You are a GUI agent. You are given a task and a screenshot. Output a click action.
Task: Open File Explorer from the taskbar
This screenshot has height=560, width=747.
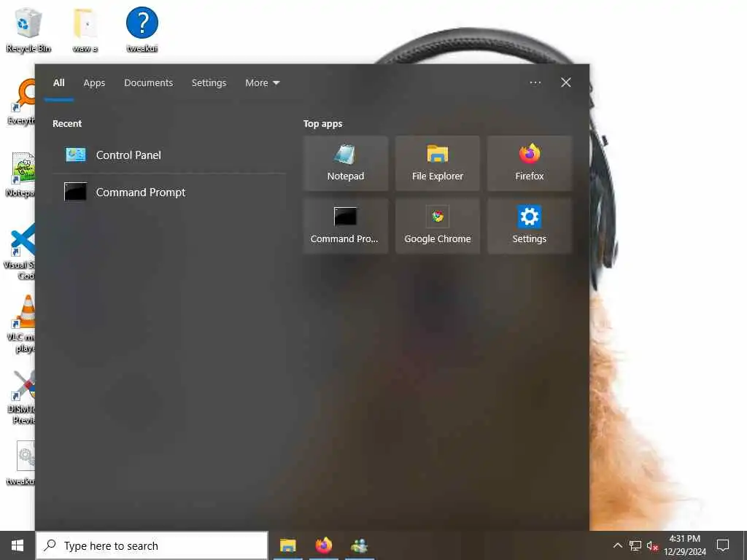pyautogui.click(x=287, y=545)
